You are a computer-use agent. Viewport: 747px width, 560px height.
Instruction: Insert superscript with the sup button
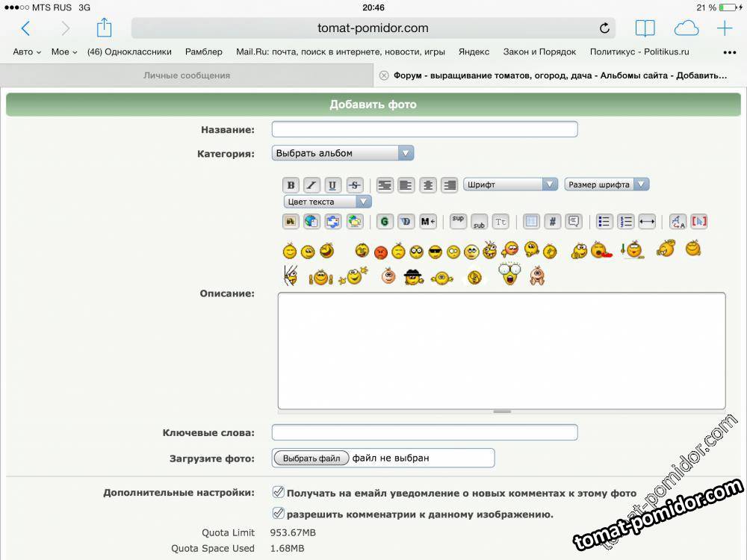458,221
